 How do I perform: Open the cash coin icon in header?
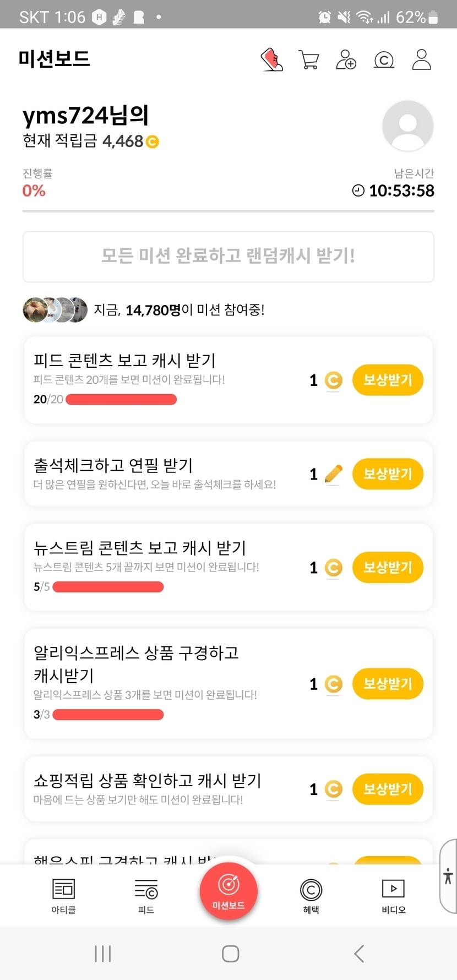pos(384,59)
